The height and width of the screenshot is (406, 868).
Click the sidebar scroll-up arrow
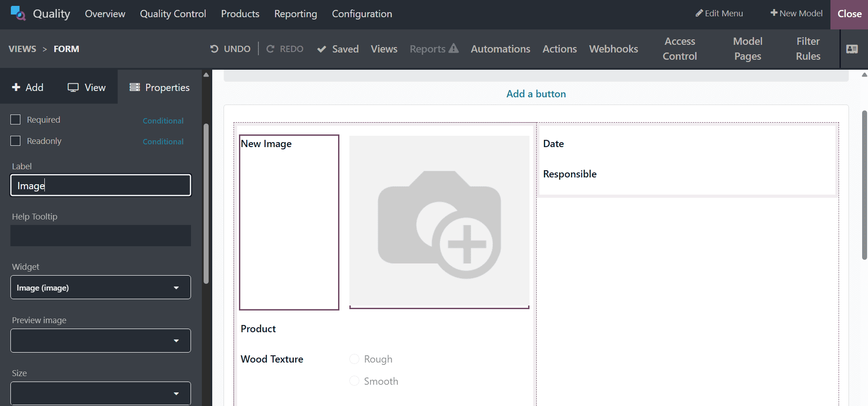click(x=206, y=75)
